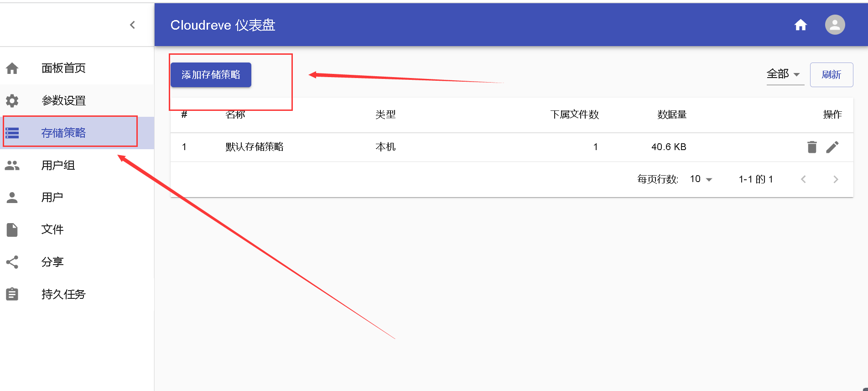Image resolution: width=868 pixels, height=391 pixels.
Task: Click the 参数设置 gear icon
Action: (12, 100)
